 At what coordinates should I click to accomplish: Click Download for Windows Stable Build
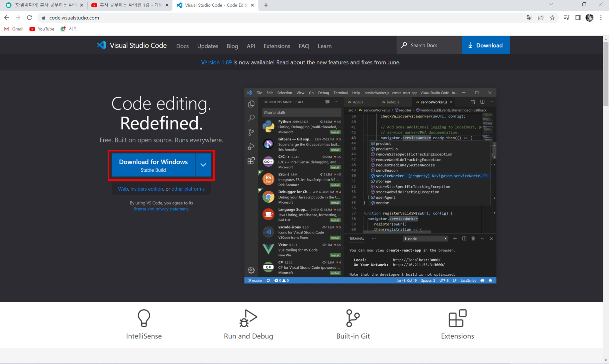153,165
